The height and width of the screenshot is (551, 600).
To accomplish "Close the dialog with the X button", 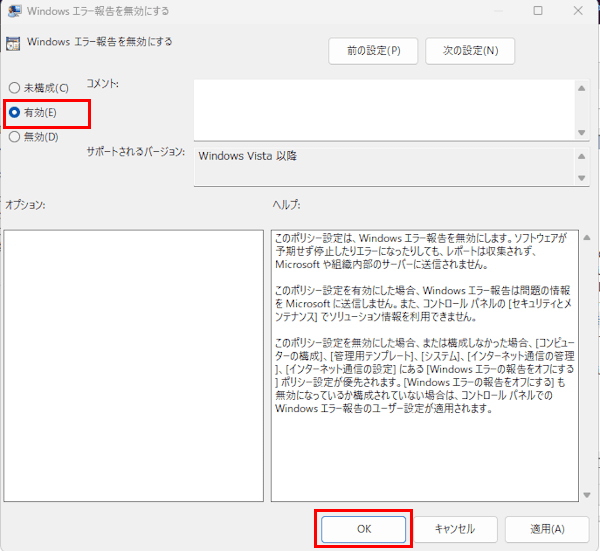I will (578, 10).
